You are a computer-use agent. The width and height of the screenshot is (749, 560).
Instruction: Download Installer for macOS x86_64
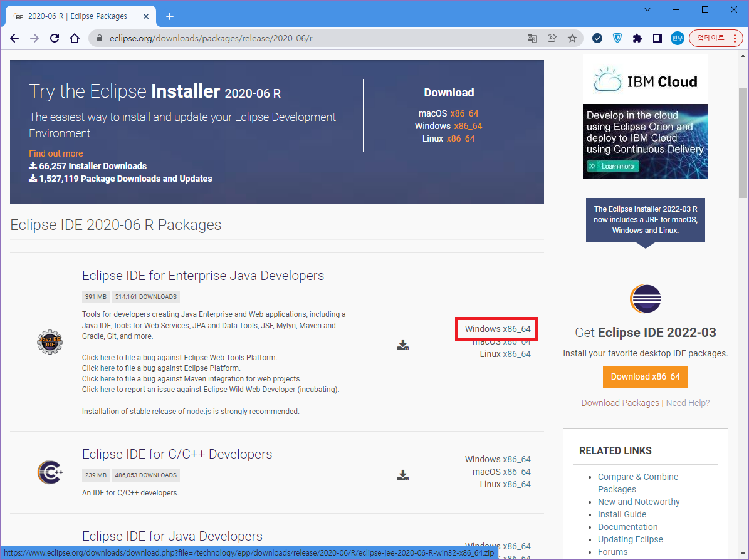[x=464, y=113]
